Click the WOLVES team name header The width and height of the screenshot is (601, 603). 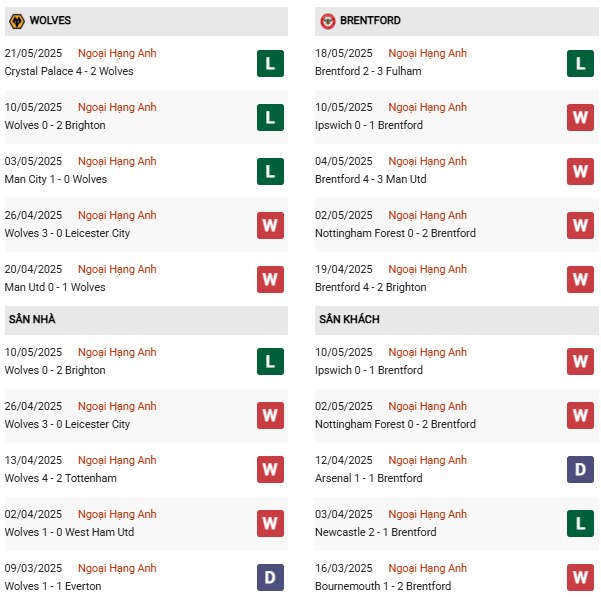pos(50,20)
